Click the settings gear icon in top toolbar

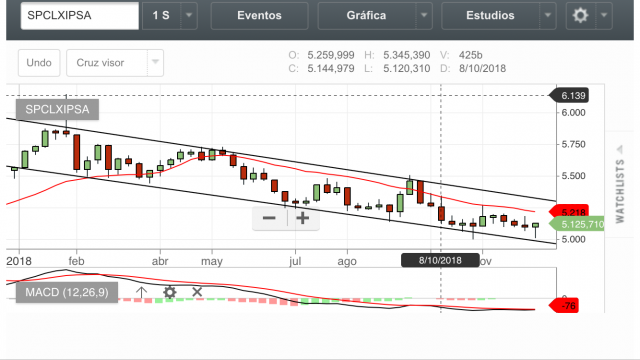tap(580, 16)
